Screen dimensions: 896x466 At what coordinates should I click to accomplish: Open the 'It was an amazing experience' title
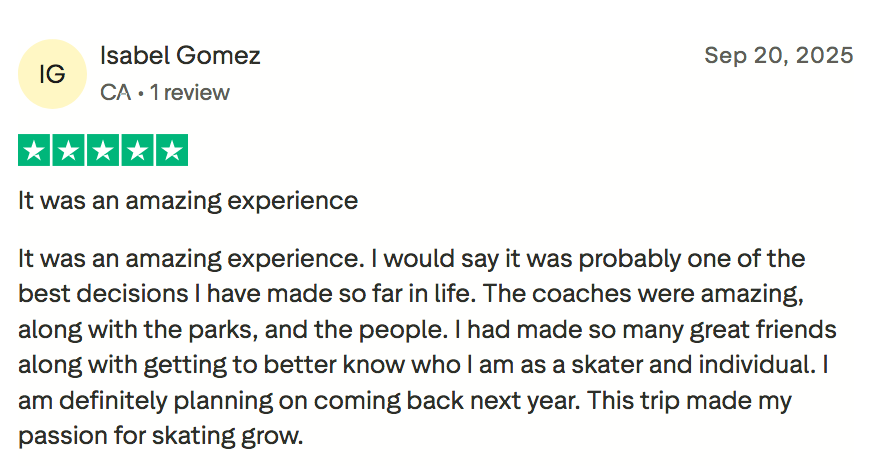coord(188,200)
